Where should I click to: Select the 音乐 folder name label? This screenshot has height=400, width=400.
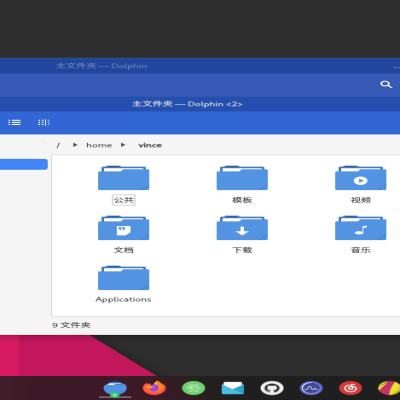point(361,250)
